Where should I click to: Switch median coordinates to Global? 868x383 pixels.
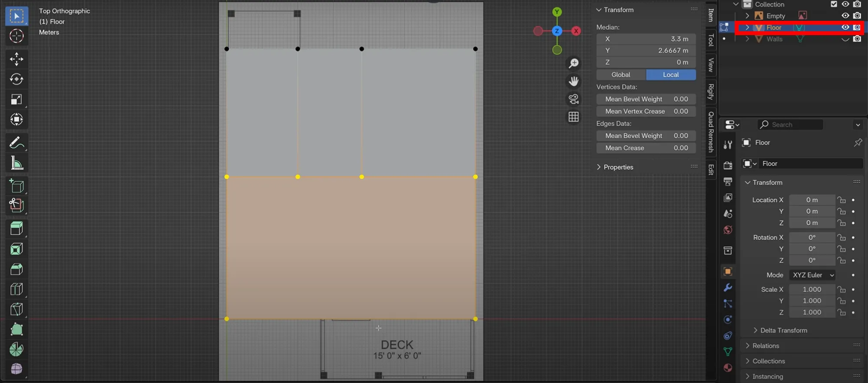pos(621,75)
